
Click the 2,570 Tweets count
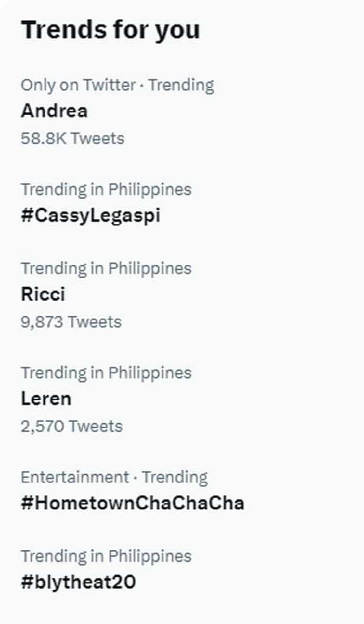coord(71,426)
